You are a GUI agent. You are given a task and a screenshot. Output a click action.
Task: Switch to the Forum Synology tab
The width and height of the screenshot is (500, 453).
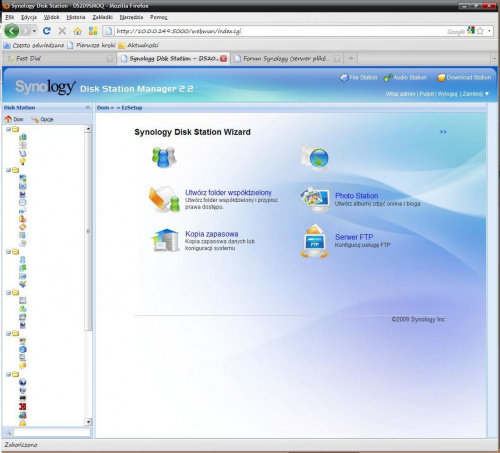click(286, 59)
